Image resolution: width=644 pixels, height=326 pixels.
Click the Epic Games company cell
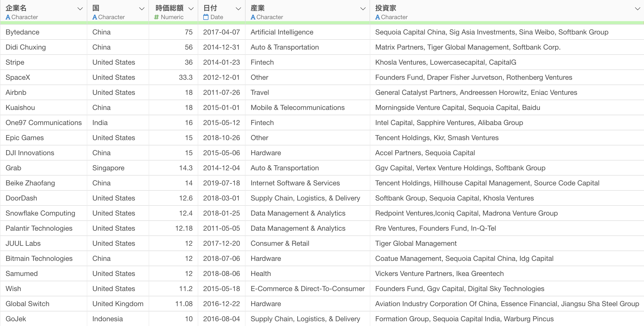tap(44, 138)
